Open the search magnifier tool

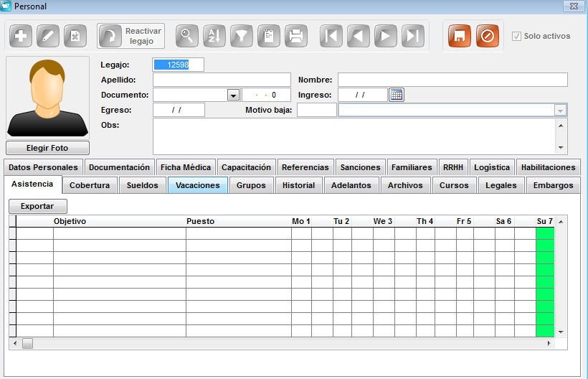187,36
